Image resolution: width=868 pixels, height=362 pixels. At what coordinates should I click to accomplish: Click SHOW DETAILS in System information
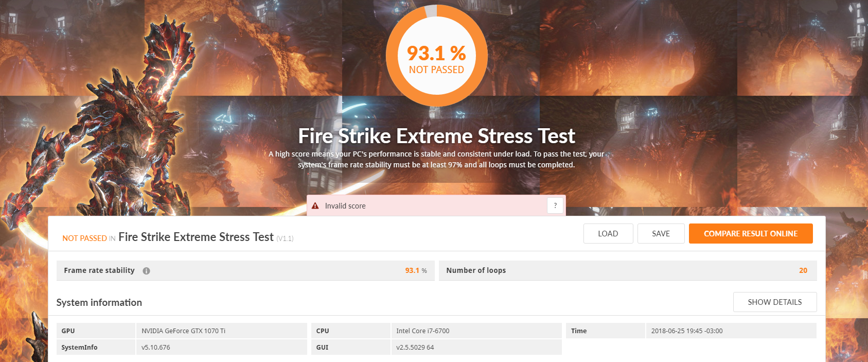click(x=775, y=302)
